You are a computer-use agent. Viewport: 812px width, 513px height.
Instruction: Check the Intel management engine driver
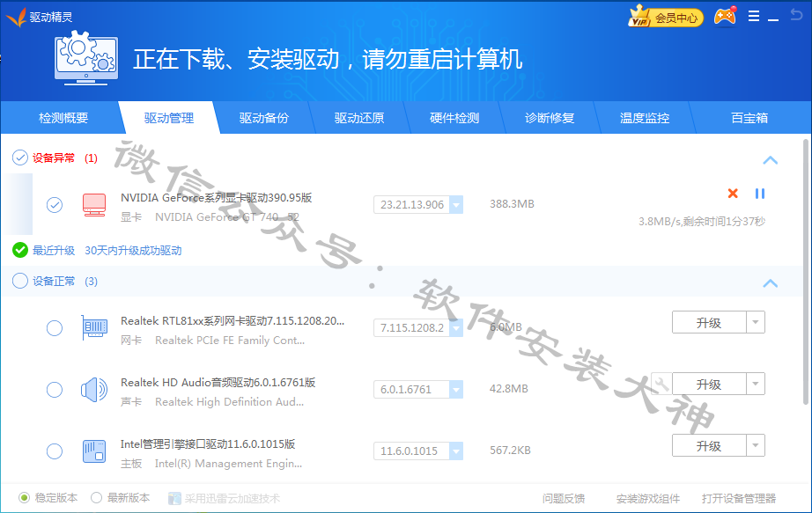coord(55,451)
